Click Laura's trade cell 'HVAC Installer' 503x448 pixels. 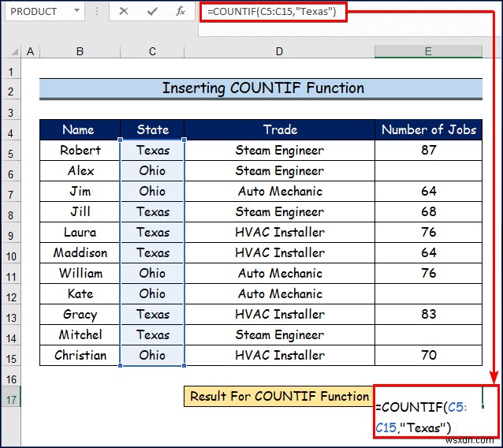pyautogui.click(x=279, y=233)
